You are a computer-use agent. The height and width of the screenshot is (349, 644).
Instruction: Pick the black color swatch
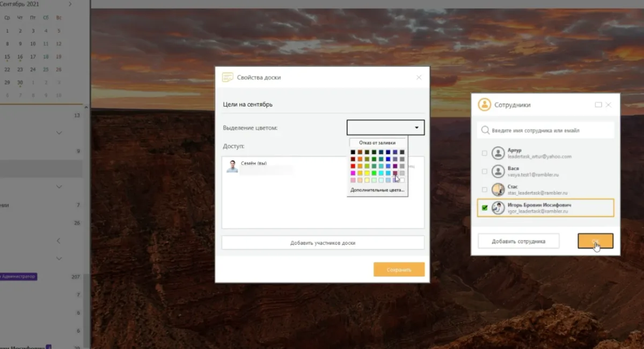pyautogui.click(x=353, y=152)
